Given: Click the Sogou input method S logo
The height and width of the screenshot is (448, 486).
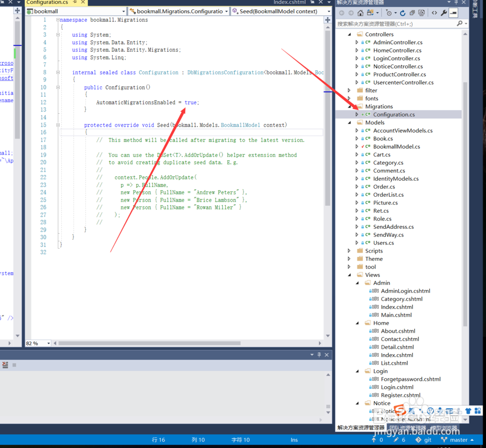Looking at the screenshot, I should tap(400, 411).
